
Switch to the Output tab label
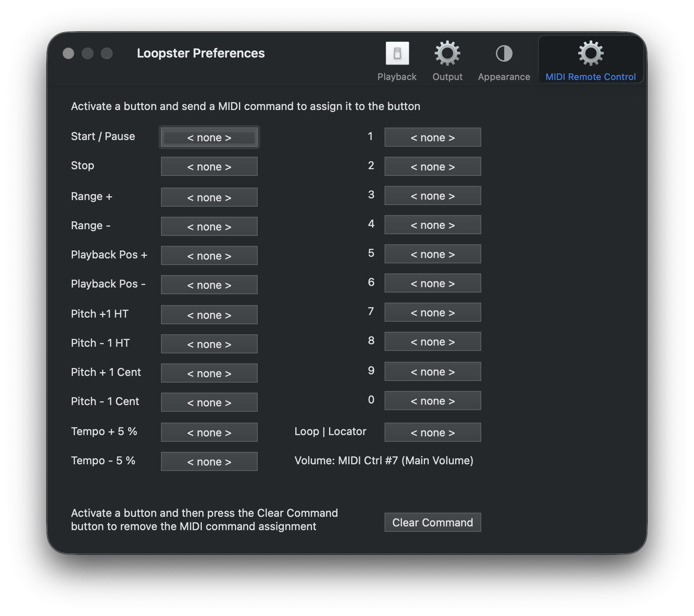click(447, 77)
